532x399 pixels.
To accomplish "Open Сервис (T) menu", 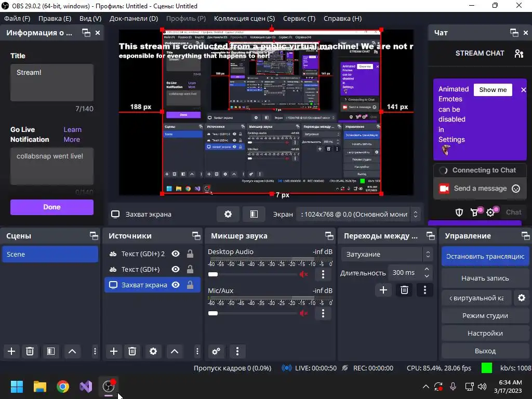I will (x=299, y=19).
